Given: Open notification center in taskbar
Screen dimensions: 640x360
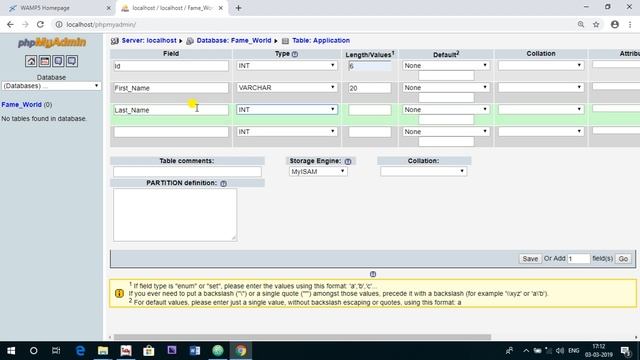Looking at the screenshot, I should click(625, 351).
